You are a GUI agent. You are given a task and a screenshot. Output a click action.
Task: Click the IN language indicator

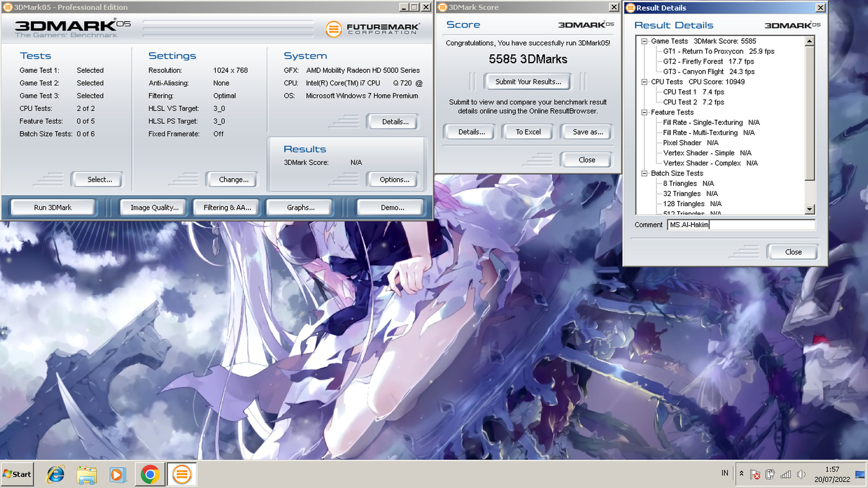[725, 473]
